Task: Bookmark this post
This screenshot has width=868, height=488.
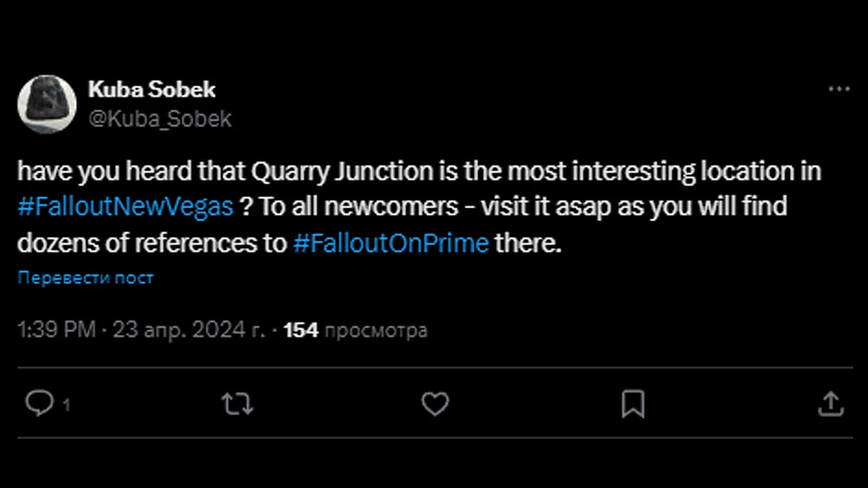Action: (633, 403)
